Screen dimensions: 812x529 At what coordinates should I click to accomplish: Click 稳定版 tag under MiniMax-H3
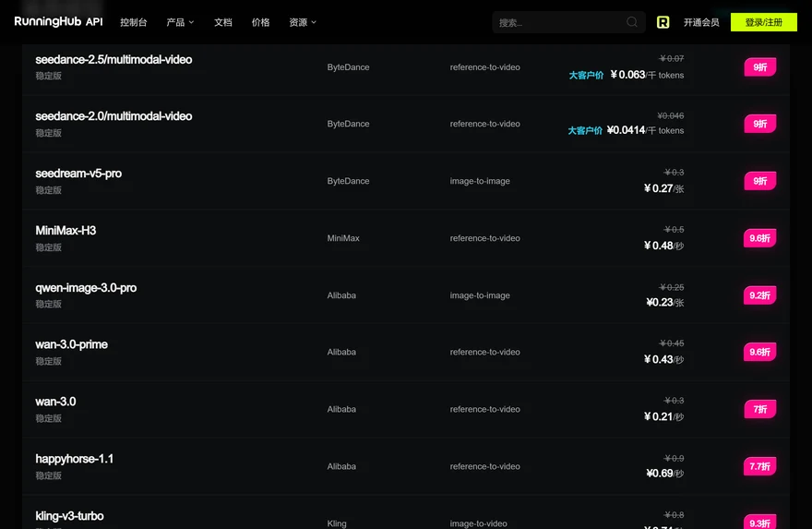coord(48,247)
